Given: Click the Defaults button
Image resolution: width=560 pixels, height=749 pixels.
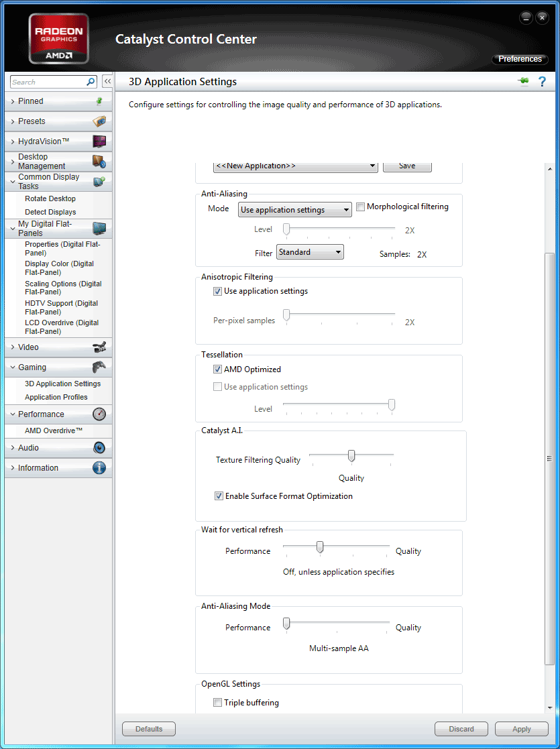Looking at the screenshot, I should 149,729.
